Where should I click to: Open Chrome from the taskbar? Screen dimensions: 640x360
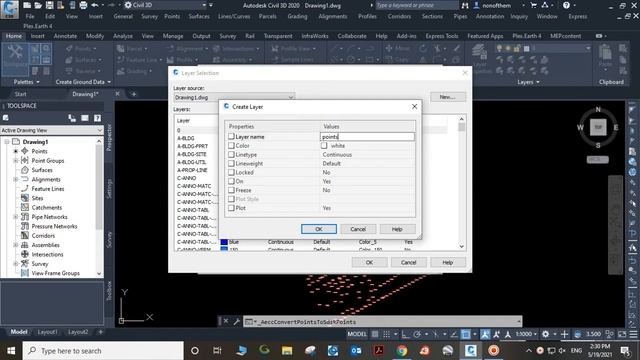pyautogui.click(x=402, y=351)
